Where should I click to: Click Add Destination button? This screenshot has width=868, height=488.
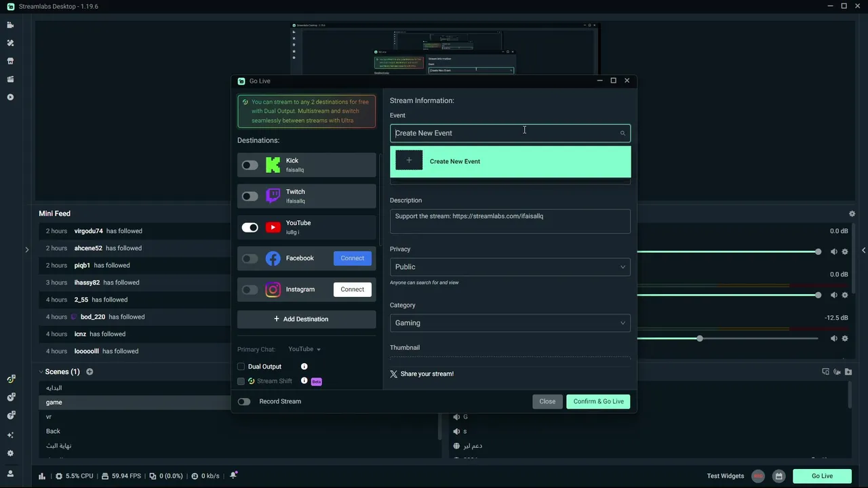pyautogui.click(x=307, y=319)
